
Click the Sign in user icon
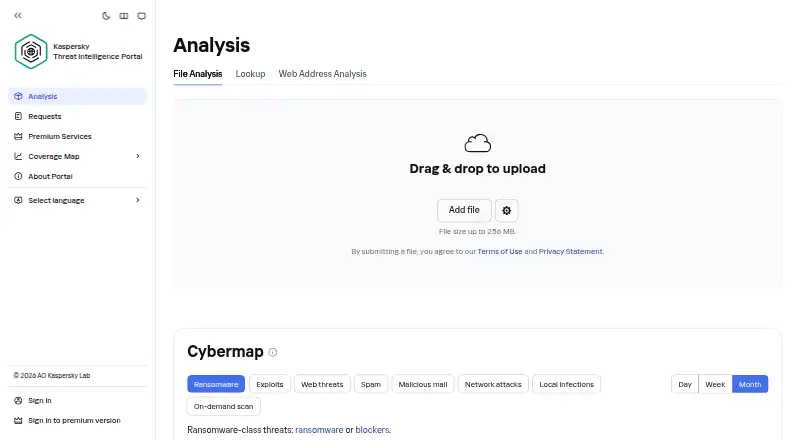click(x=18, y=401)
